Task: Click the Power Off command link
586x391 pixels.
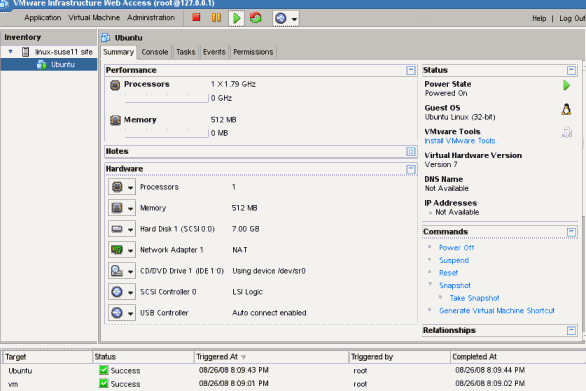Action: click(x=456, y=247)
